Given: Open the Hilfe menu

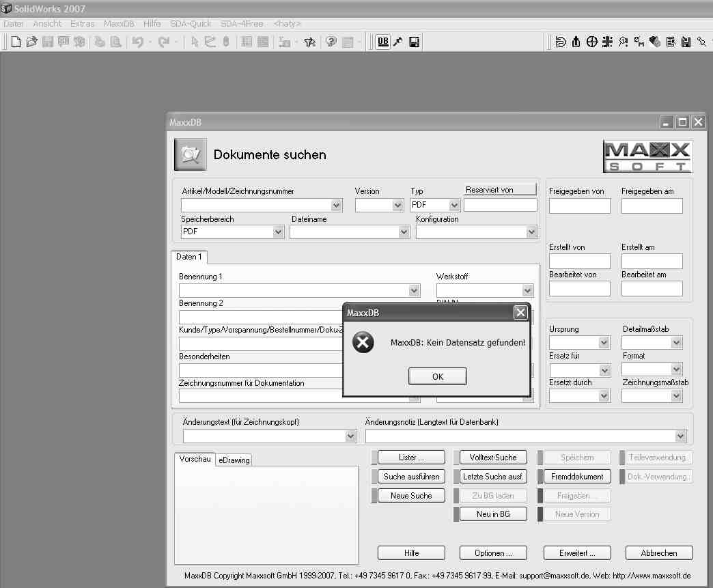Looking at the screenshot, I should point(152,24).
